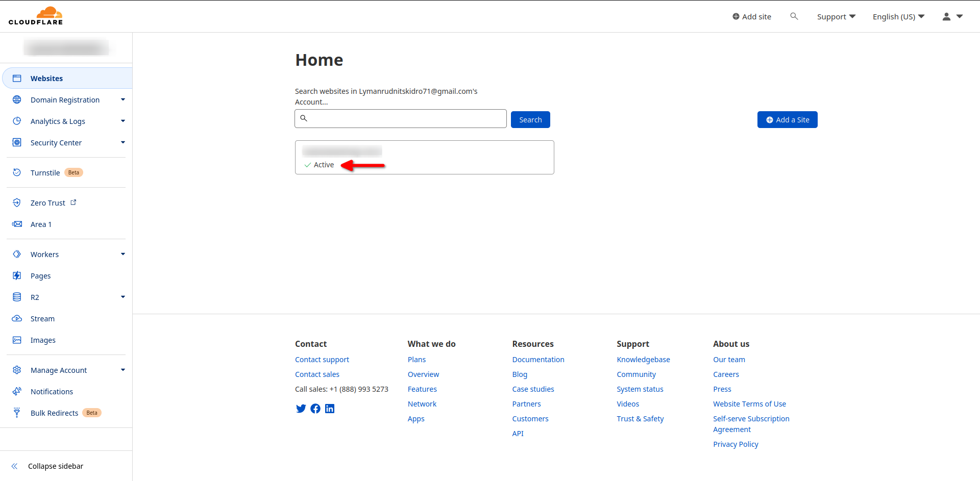
Task: Click the Zero Trust external link icon
Action: pyautogui.click(x=73, y=202)
